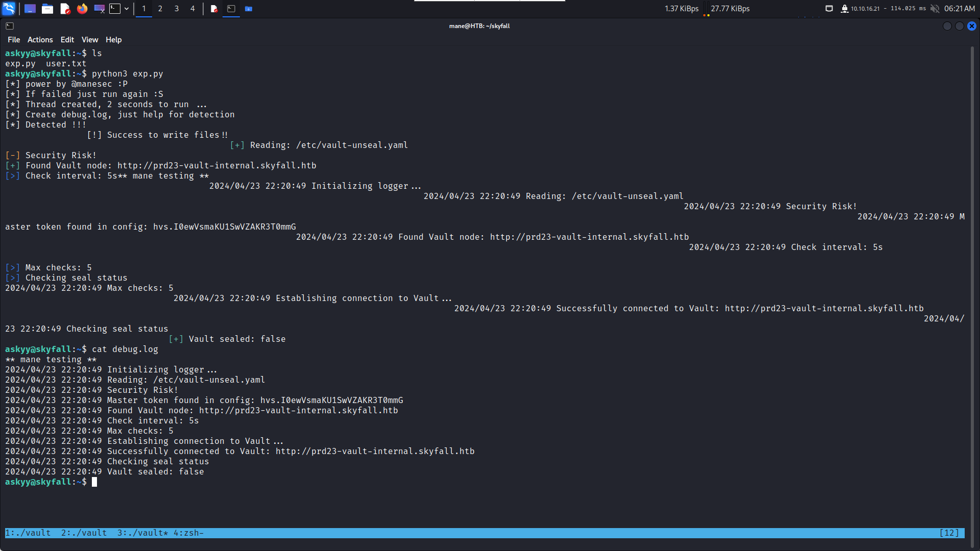Close the terminal window
This screenshot has width=980, height=551.
tap(972, 26)
